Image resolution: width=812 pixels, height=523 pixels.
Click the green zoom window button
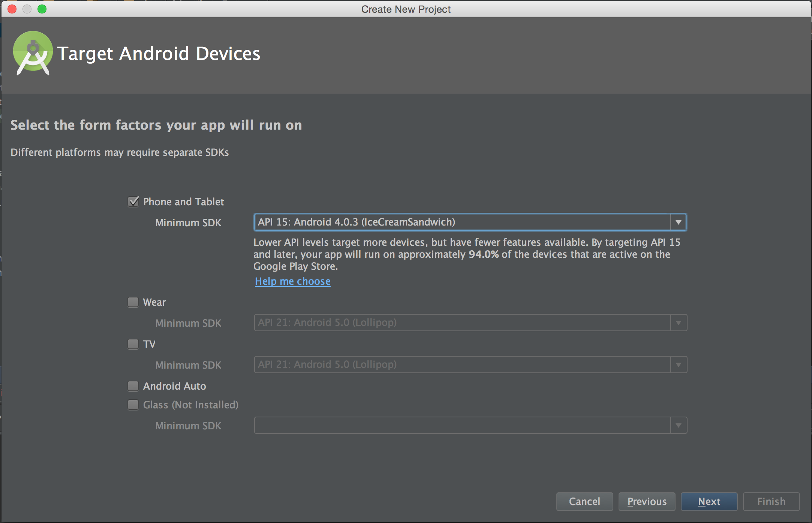(42, 9)
